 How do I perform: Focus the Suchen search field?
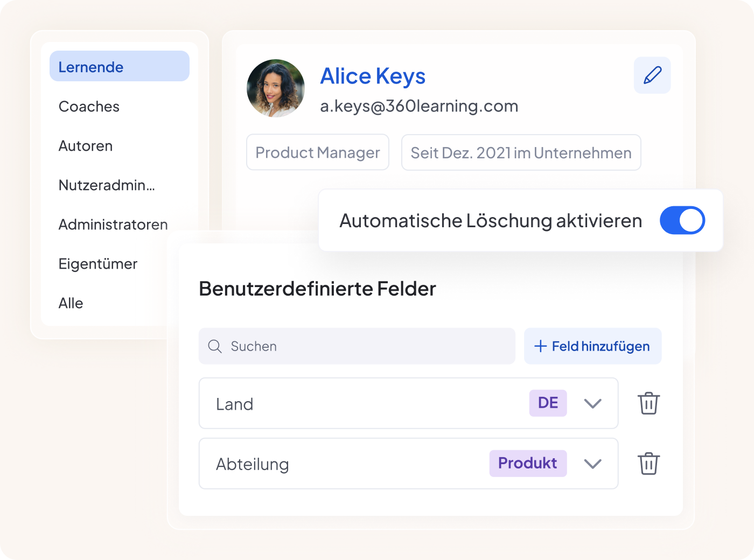[x=357, y=346]
